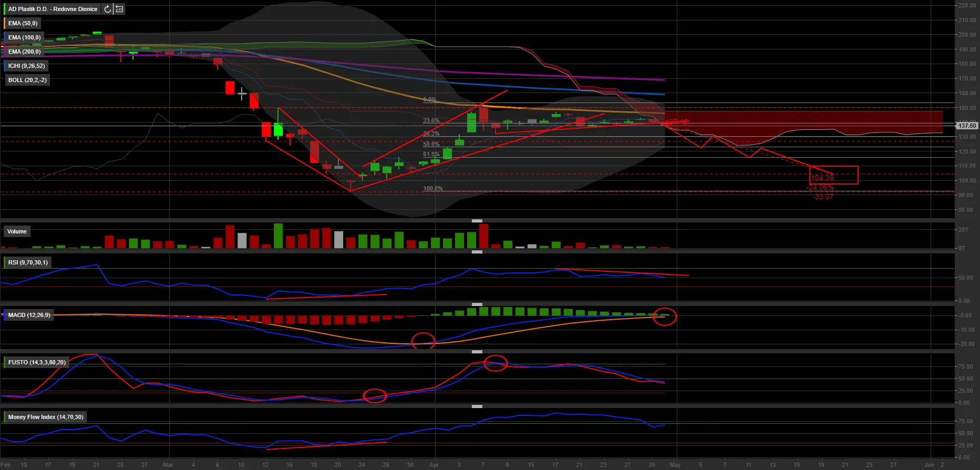Image resolution: width=980 pixels, height=470 pixels.
Task: Click the divider handle between Volume and RSI
Action: tap(477, 252)
